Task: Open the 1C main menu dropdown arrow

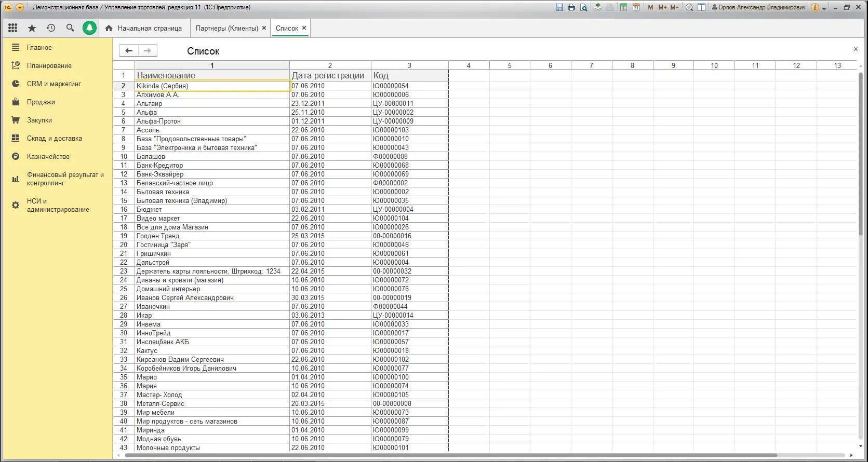Action: 20,7
